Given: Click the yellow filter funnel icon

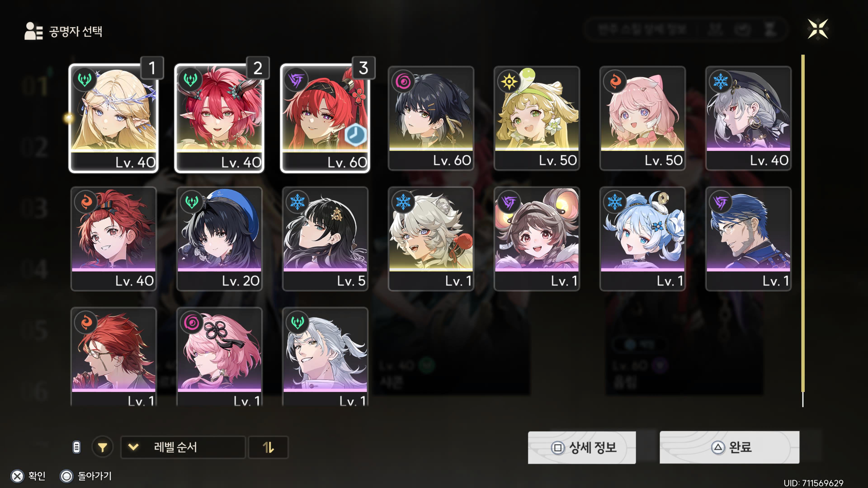Looking at the screenshot, I should [102, 447].
